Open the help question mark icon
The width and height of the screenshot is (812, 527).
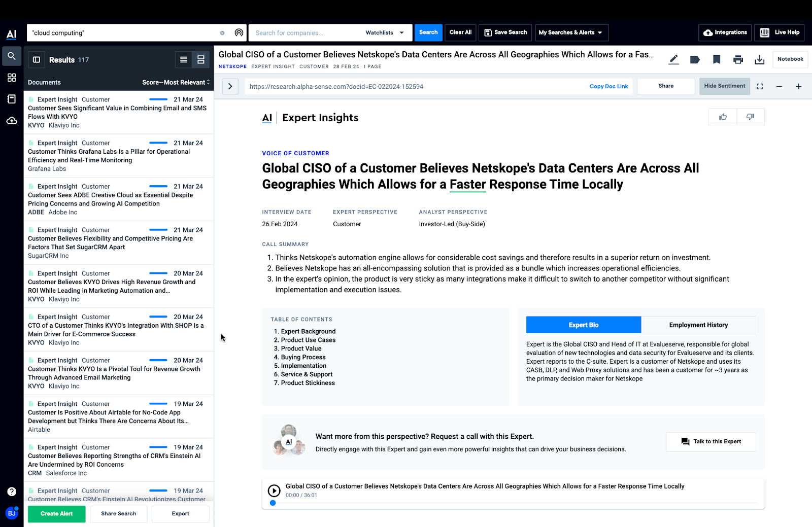coord(12,491)
